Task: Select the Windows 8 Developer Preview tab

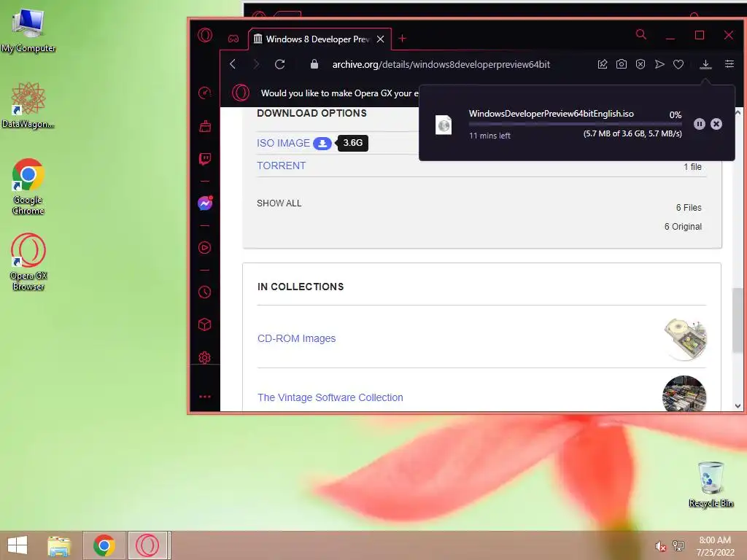Action: point(320,39)
